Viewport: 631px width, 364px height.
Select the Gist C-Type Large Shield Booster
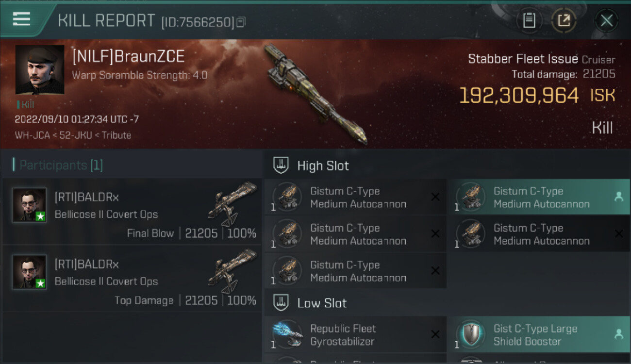tap(539, 334)
